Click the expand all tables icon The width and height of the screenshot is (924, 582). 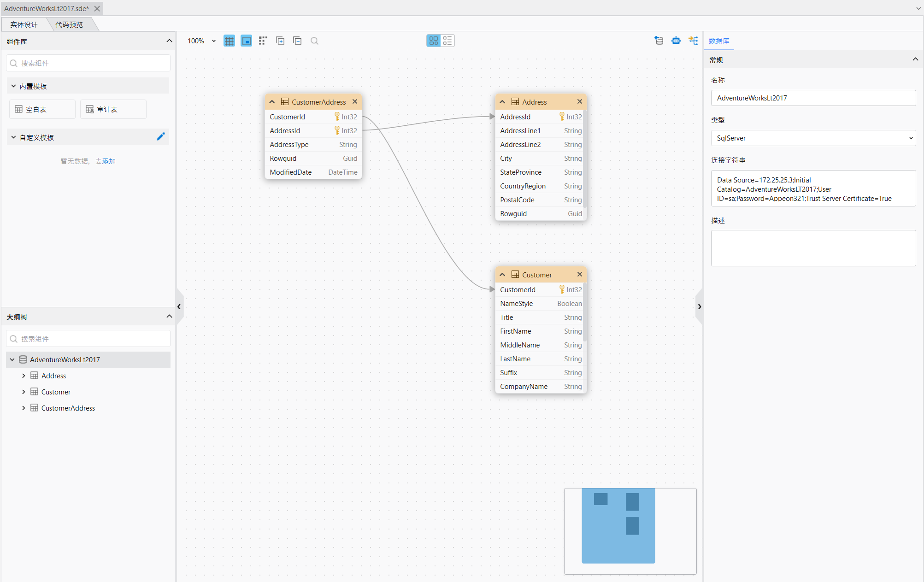pos(280,41)
